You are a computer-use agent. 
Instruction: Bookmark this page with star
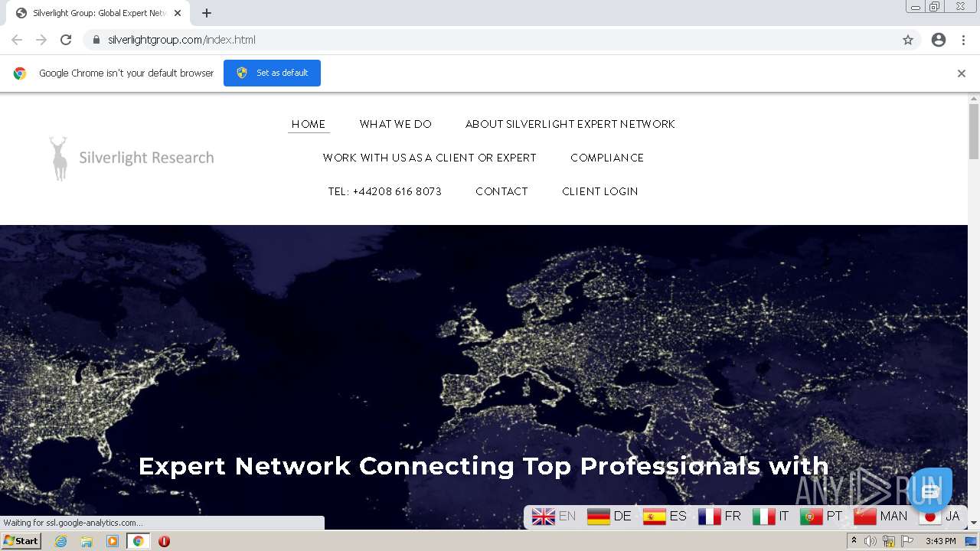908,40
